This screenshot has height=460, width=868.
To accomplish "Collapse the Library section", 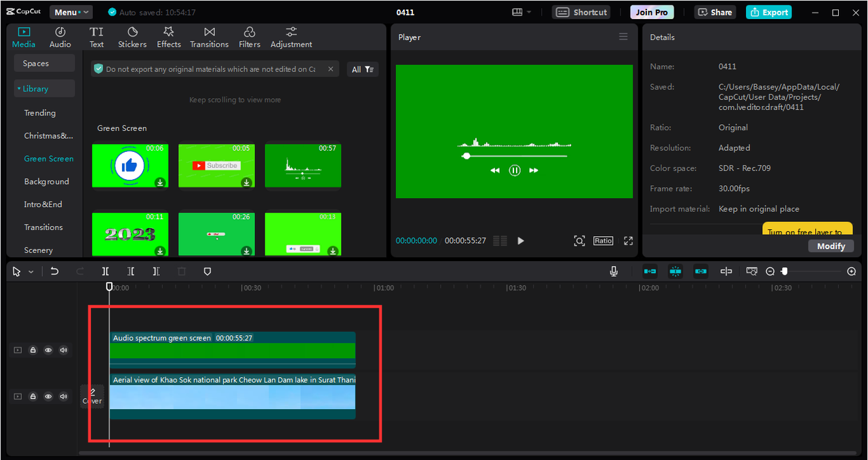I will pos(45,89).
